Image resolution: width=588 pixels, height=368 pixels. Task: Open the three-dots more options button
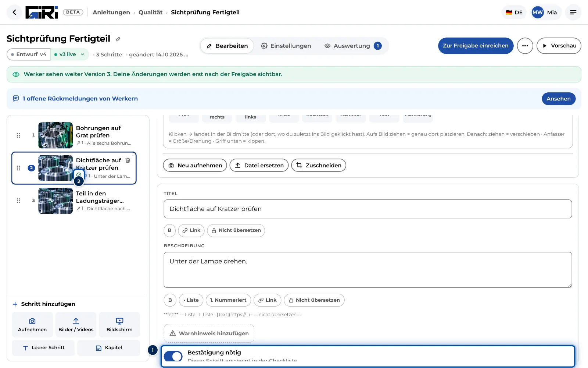click(x=525, y=46)
